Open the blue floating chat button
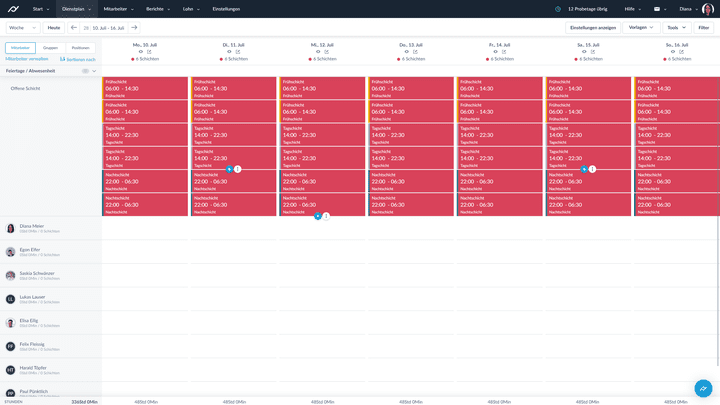720x405 pixels. 703,388
